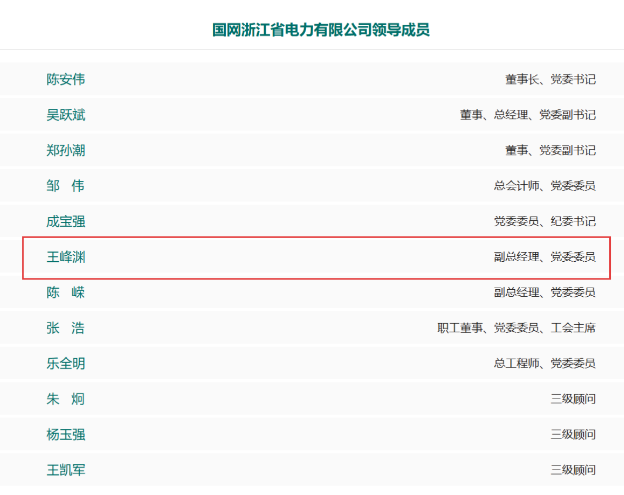Image resolution: width=624 pixels, height=495 pixels.
Task: Open the name link 成宝强
Action: pos(66,221)
